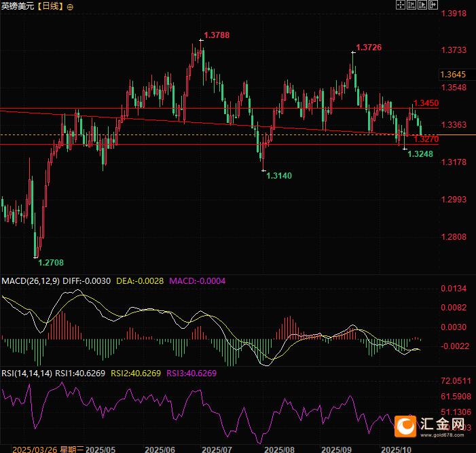
Task: Click the 1.2708 low price label
Action: [x=51, y=263]
